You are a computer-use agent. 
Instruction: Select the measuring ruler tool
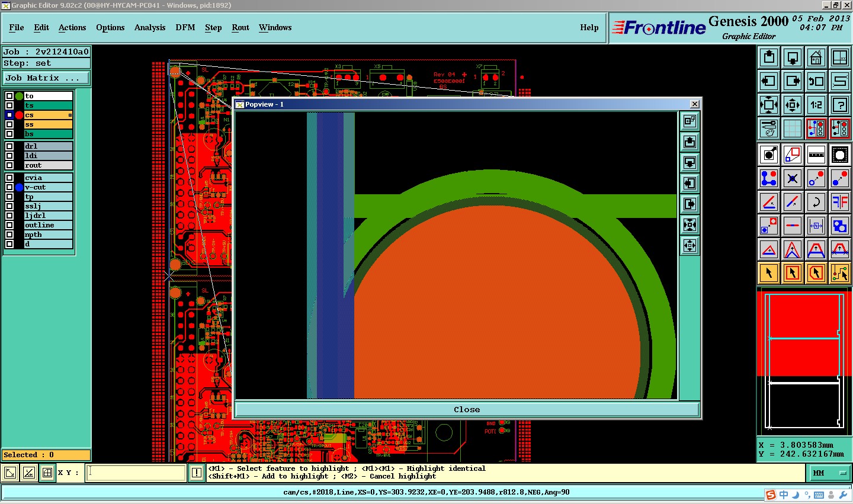pyautogui.click(x=816, y=155)
